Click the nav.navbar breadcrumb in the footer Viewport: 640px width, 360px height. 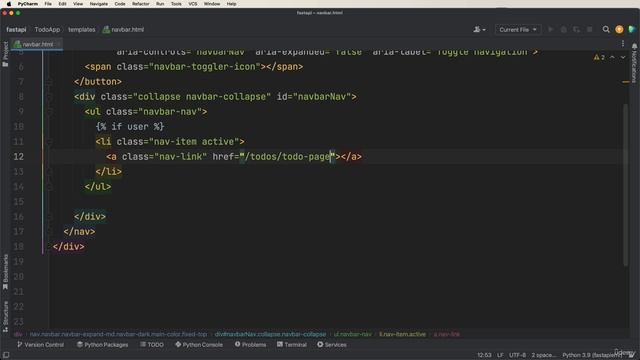(118, 334)
